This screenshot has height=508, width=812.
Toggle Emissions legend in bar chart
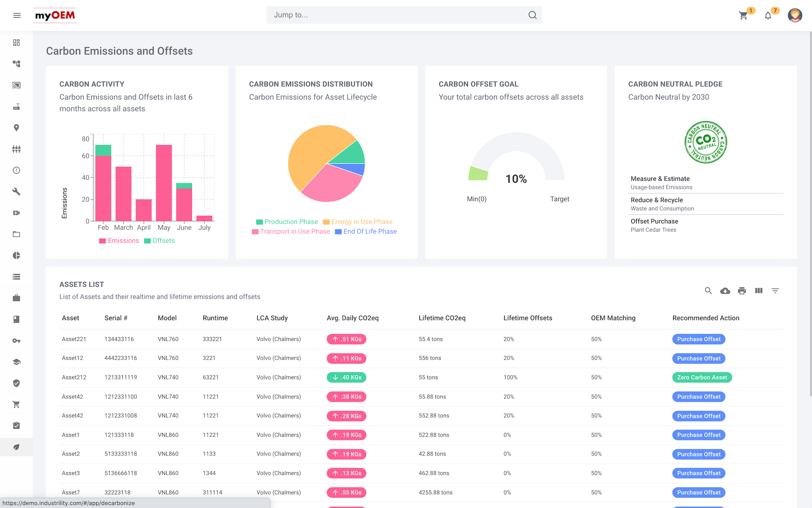click(119, 240)
